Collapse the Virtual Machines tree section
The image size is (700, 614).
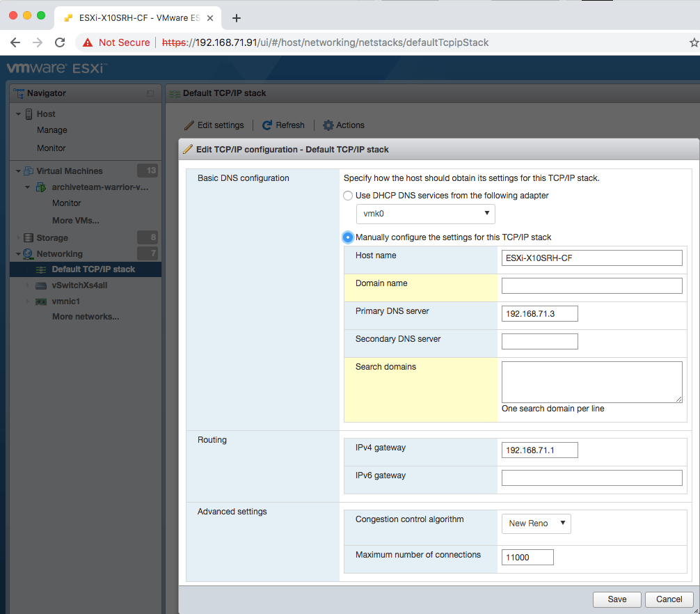[x=19, y=171]
